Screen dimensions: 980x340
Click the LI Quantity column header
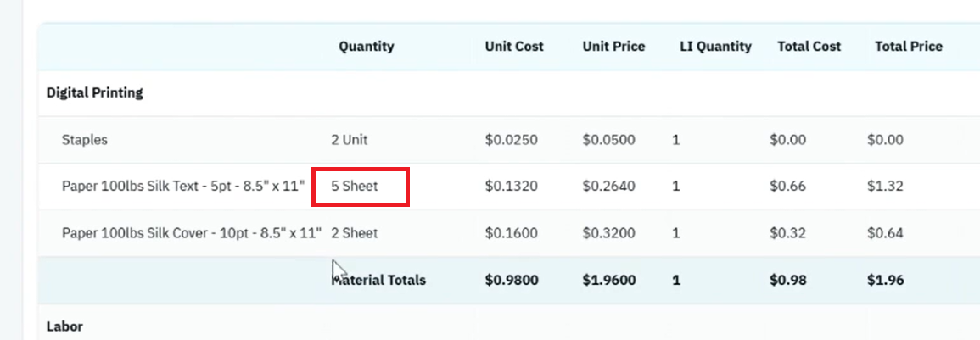point(715,47)
